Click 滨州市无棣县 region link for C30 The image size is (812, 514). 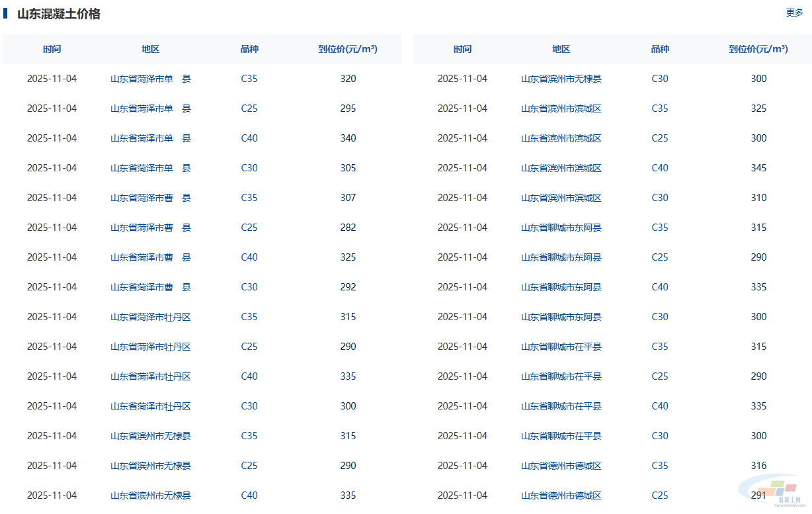coord(561,79)
